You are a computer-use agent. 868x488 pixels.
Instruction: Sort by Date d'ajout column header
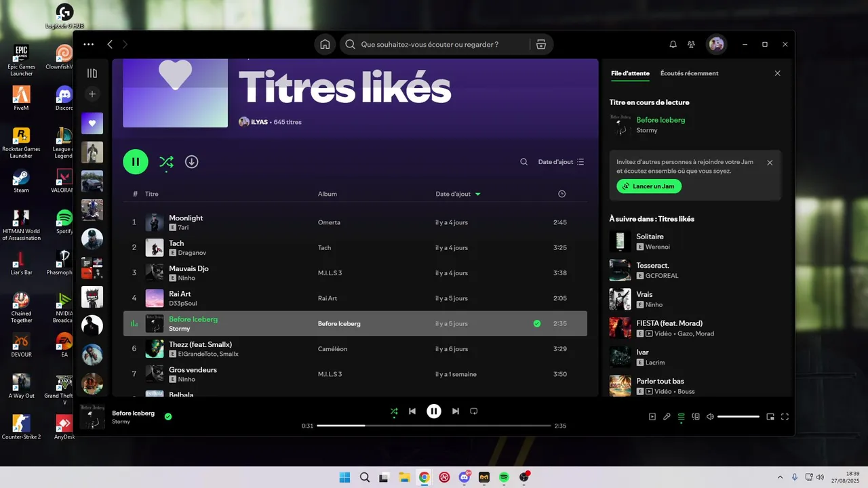458,194
